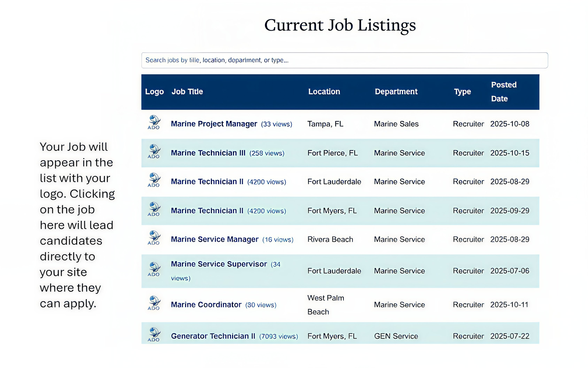This screenshot has width=588, height=368.
Task: Open the Marine Technician III job link
Action: coord(208,153)
